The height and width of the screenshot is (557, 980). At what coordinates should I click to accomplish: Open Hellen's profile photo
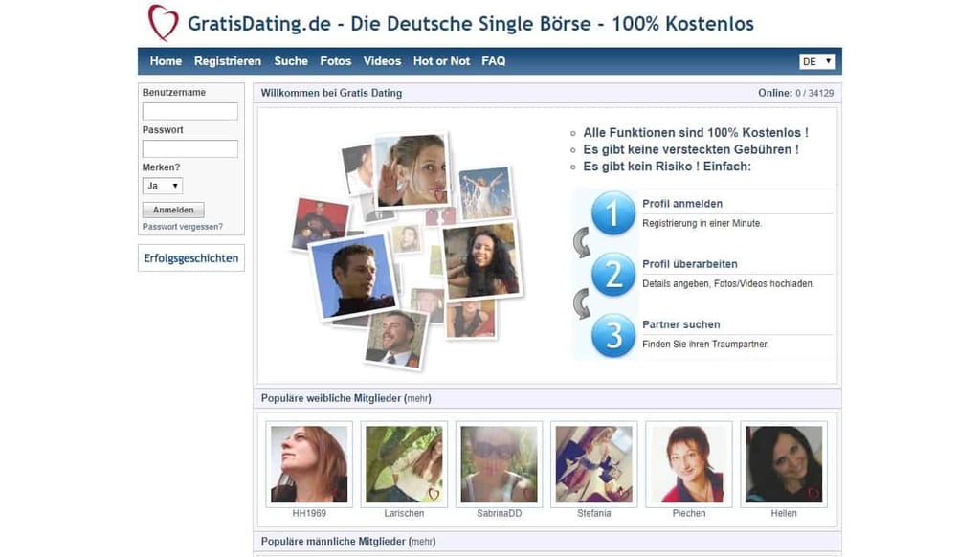coord(784,464)
